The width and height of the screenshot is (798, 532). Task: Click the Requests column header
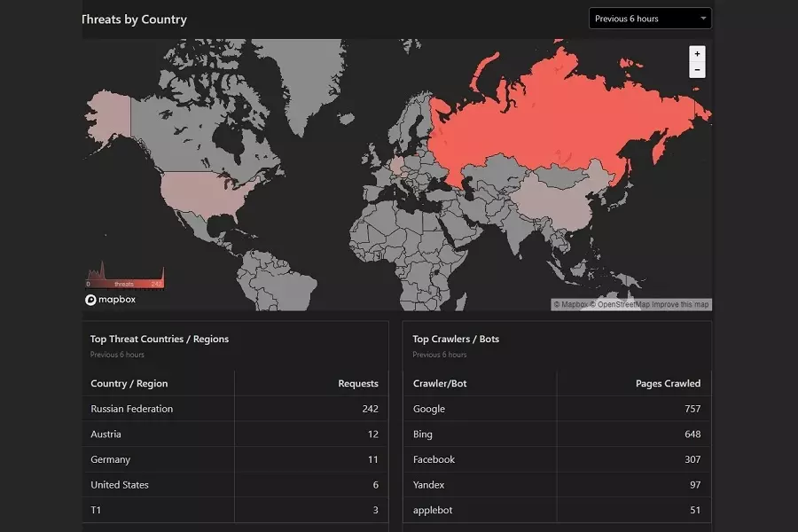(358, 384)
